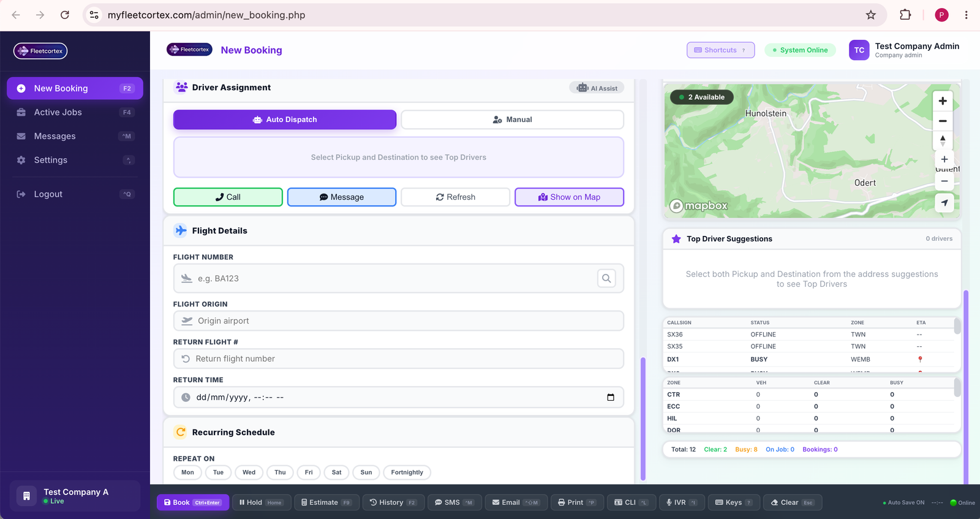Click the DX1 location pin icon
This screenshot has width=980, height=519.
pyautogui.click(x=920, y=359)
